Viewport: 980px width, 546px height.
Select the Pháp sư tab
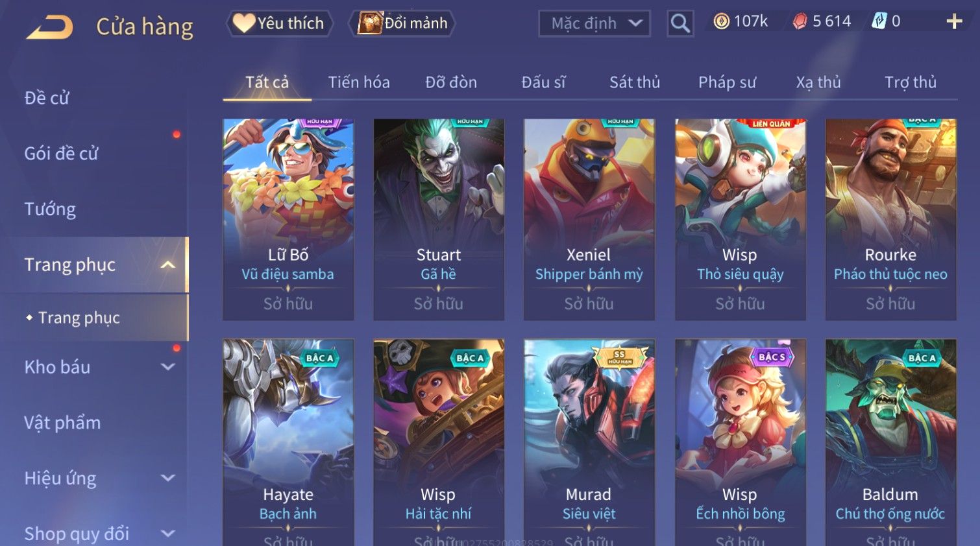coord(727,82)
